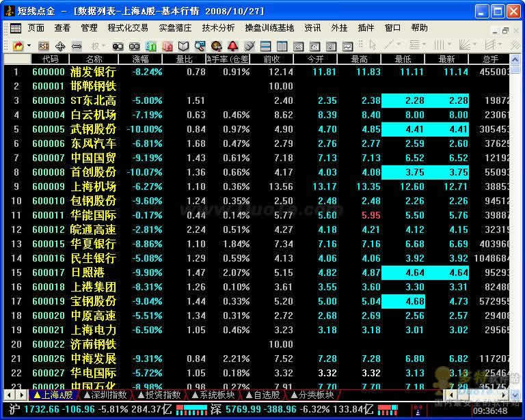525x420 pixels.
Task: Click the red chart toolbar icon
Action: point(167,46)
